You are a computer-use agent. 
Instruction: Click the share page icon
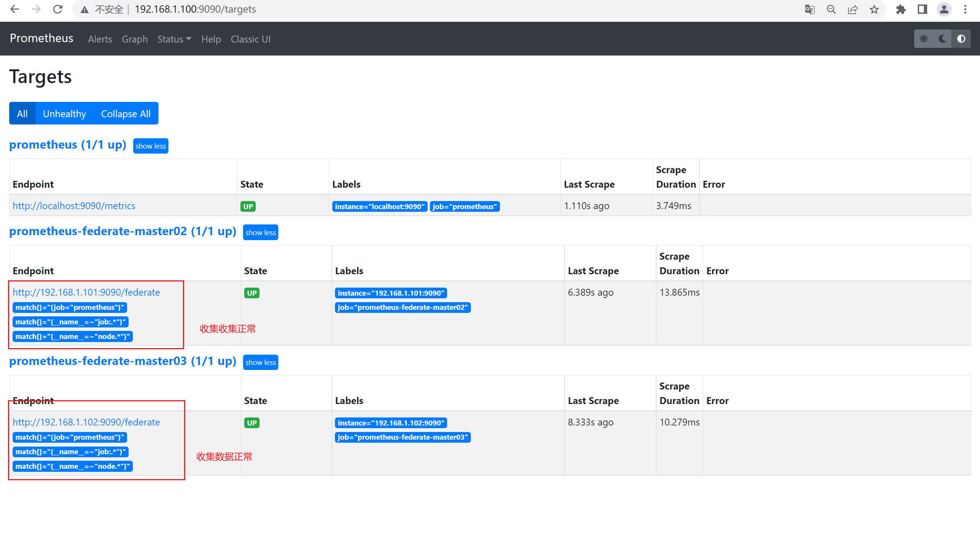pos(853,9)
